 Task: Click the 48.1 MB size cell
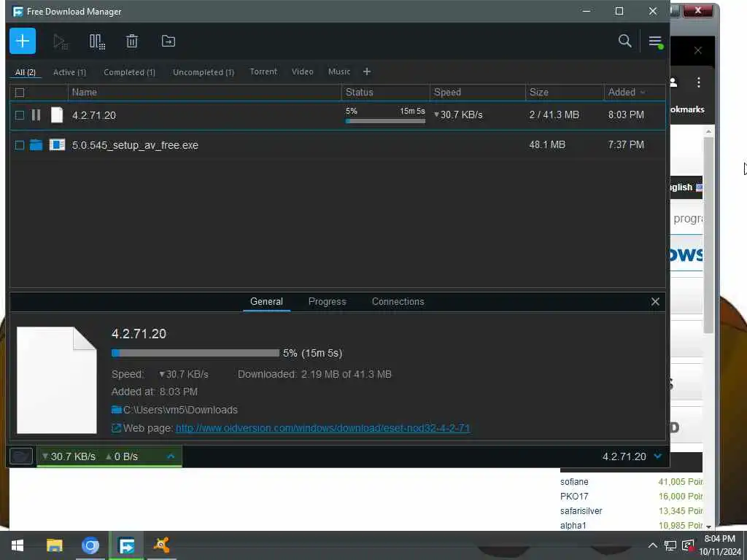pos(547,144)
